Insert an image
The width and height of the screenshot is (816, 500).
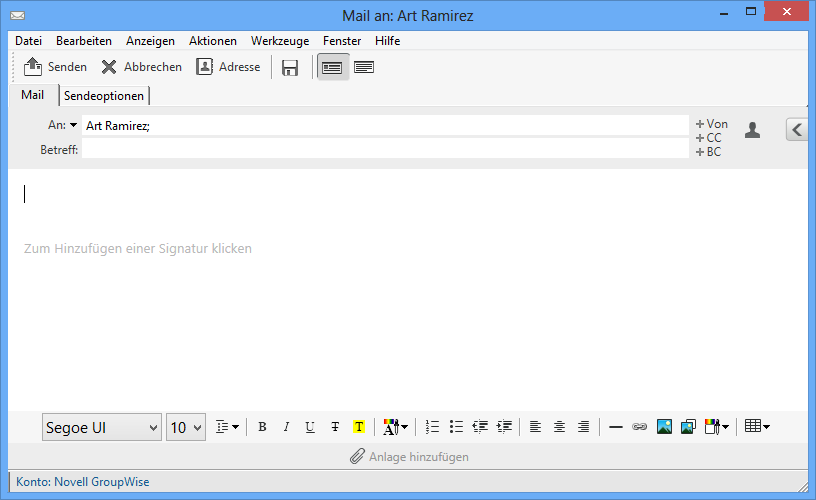pos(664,427)
